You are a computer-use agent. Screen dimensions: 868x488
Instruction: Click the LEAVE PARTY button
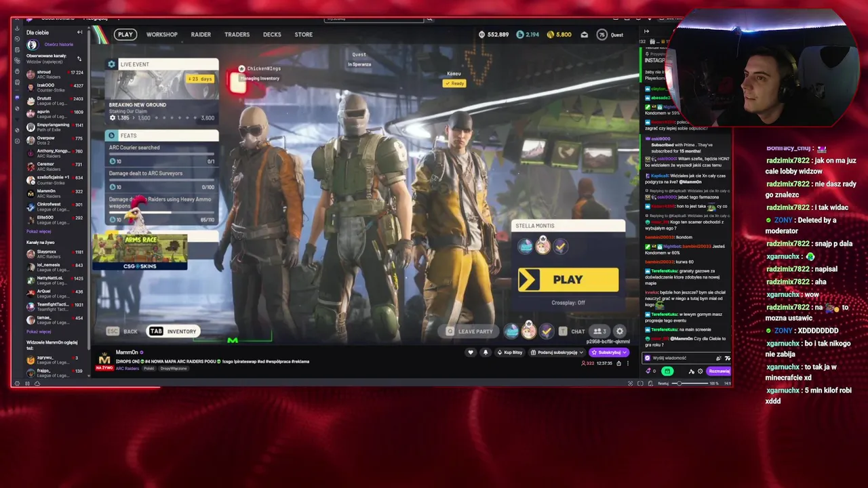pos(469,331)
